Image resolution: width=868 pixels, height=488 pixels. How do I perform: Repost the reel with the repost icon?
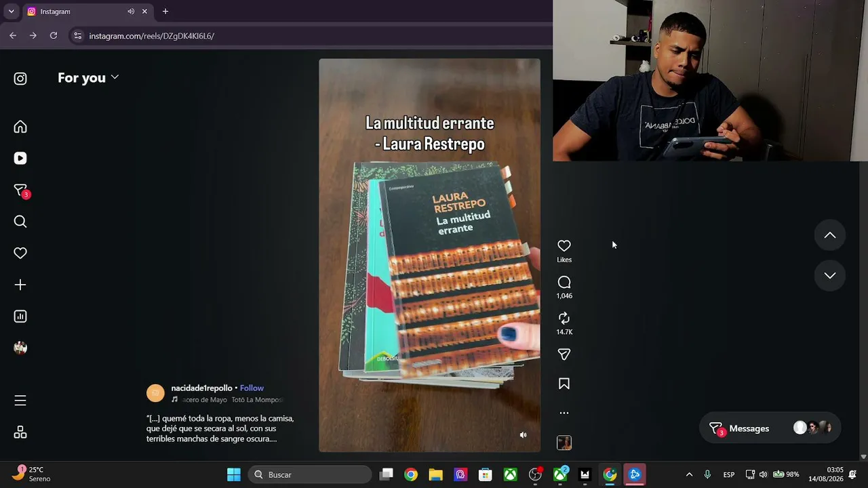(x=564, y=318)
